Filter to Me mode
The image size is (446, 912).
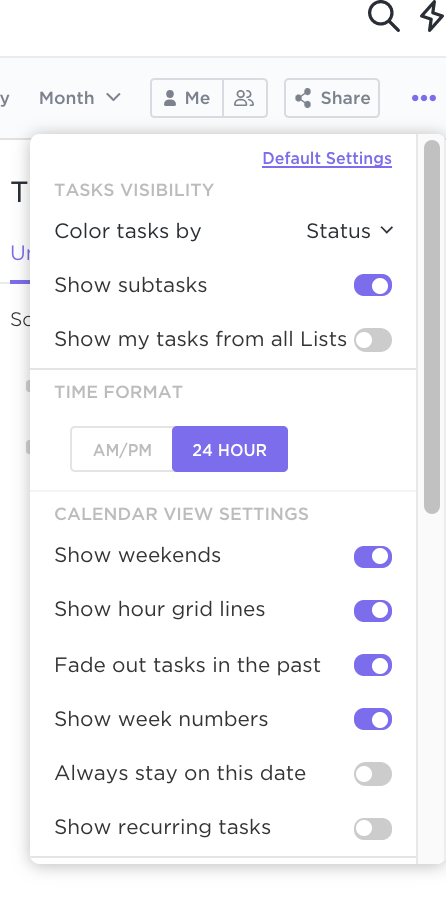click(x=187, y=98)
